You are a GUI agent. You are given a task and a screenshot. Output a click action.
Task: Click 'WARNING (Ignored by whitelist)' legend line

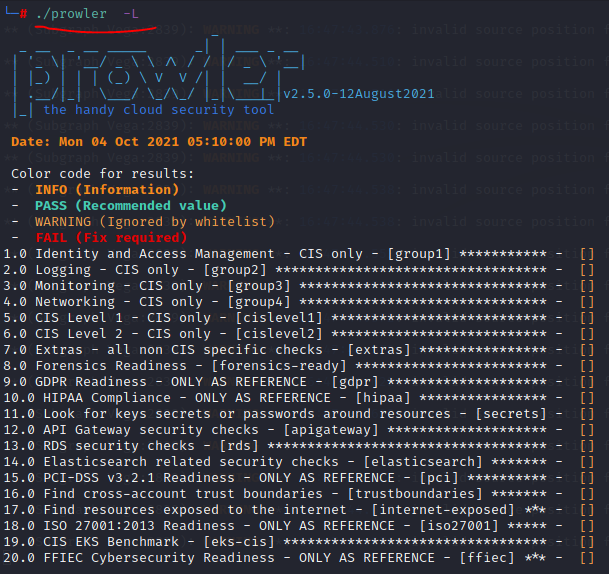[155, 222]
